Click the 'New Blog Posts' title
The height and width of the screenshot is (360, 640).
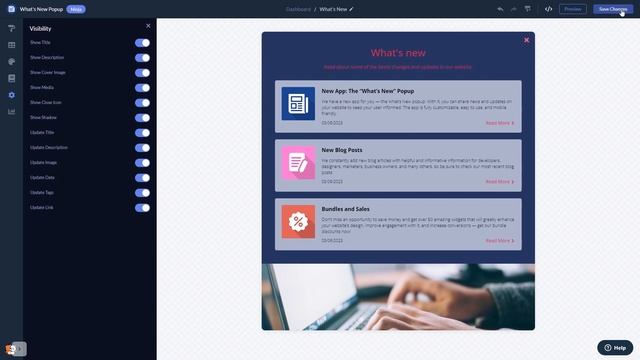coord(342,150)
